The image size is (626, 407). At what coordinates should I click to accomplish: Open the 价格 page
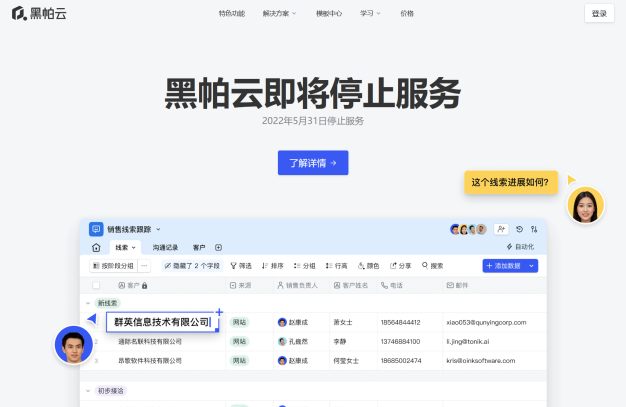(x=407, y=14)
